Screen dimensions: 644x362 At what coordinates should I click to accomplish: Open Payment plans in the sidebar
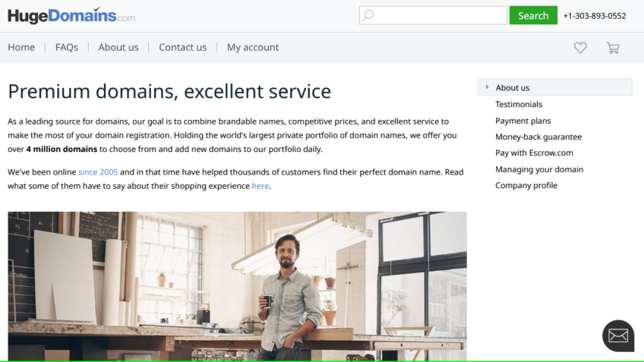(523, 121)
